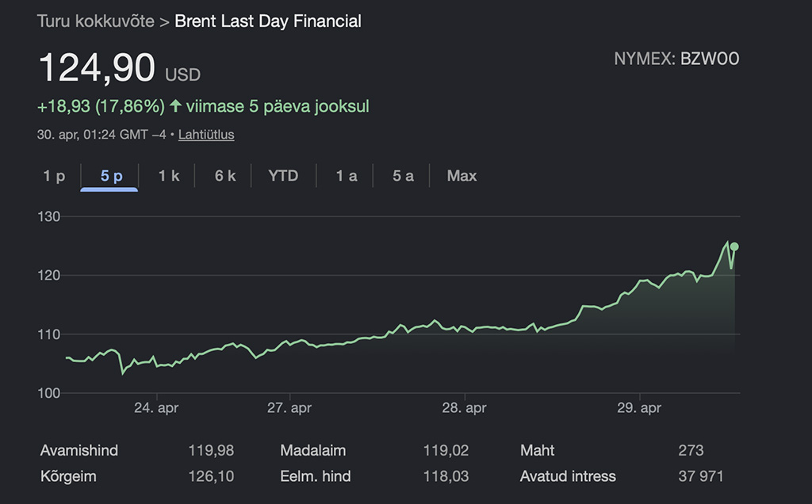Viewport: 812px width, 504px height.
Task: Click the 29. apr date axis label
Action: click(638, 409)
